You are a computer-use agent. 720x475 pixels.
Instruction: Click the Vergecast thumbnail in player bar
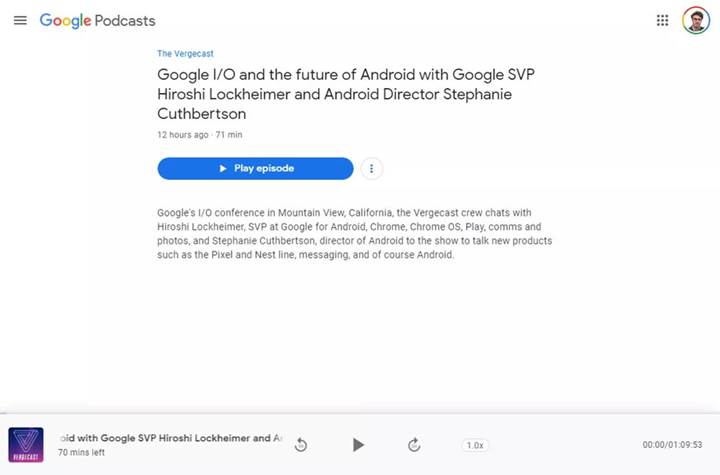click(26, 445)
